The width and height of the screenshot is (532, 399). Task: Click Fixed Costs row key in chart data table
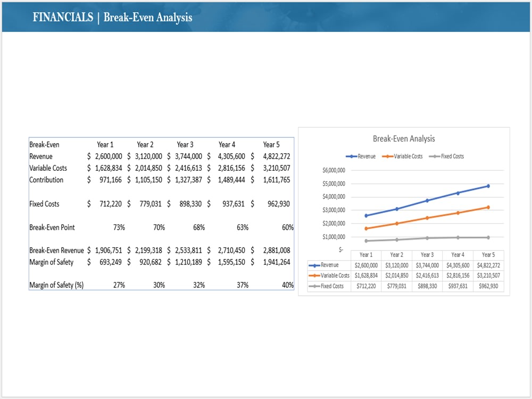pos(326,286)
